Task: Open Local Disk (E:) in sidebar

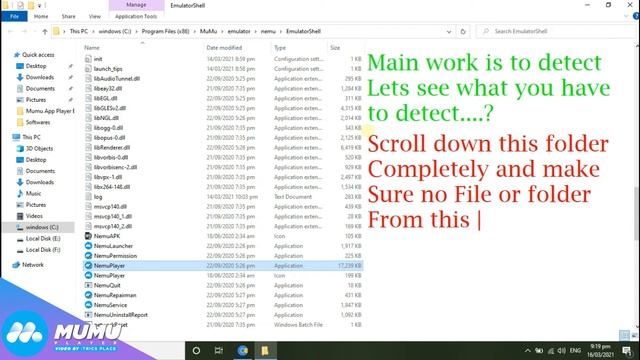Action: pyautogui.click(x=43, y=239)
